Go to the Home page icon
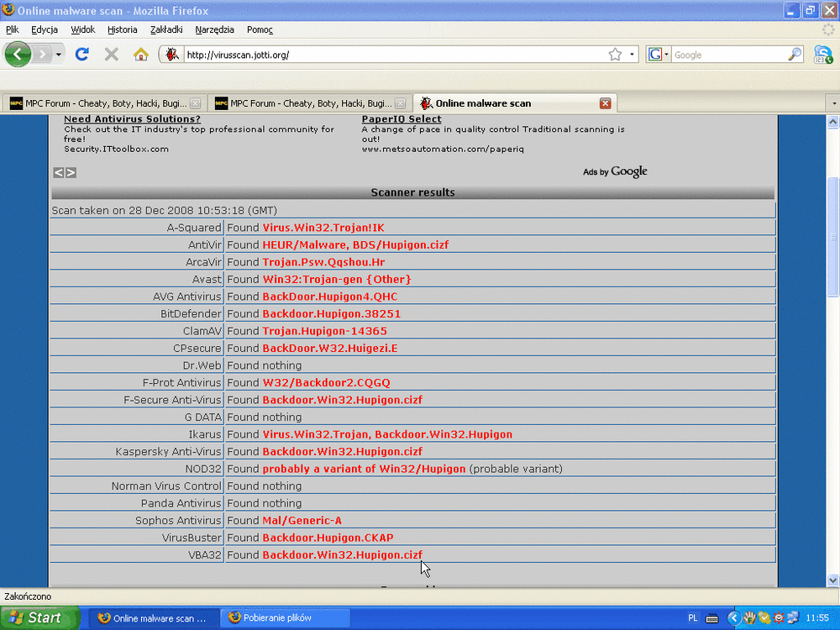The height and width of the screenshot is (630, 840). (x=141, y=54)
